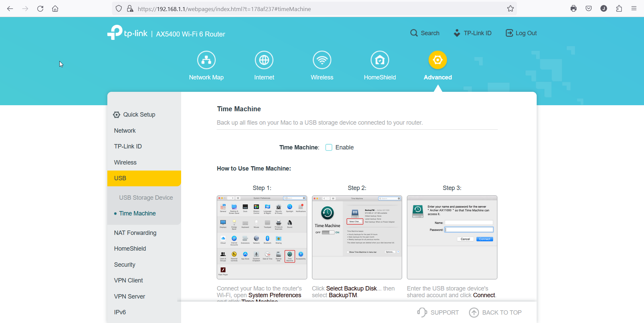Open IPv6 in sidebar

click(x=144, y=312)
